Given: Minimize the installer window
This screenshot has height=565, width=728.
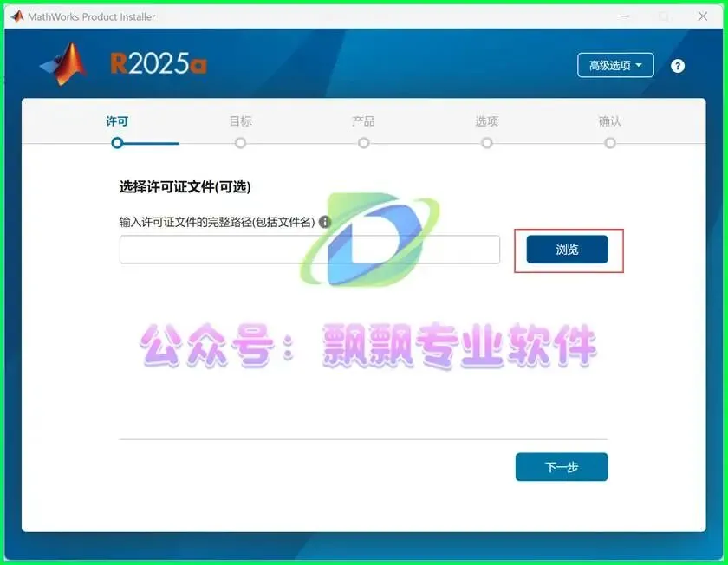Looking at the screenshot, I should tap(625, 16).
